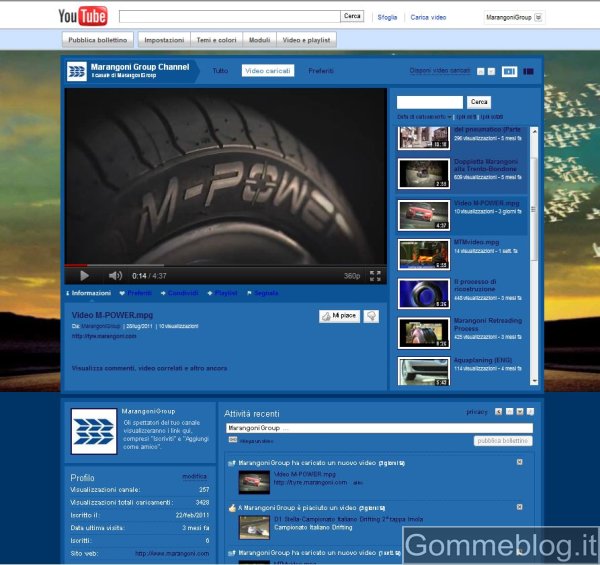
Task: Move Attività recenti module down
Action: [520, 412]
